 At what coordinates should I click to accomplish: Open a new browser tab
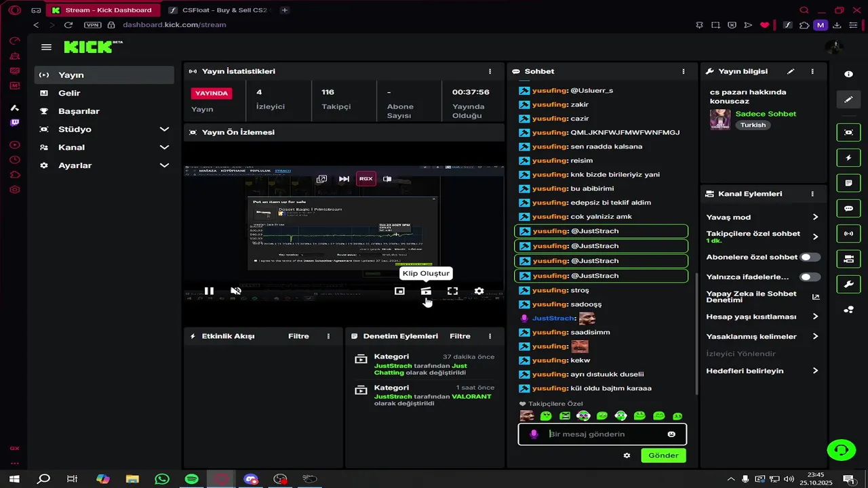point(285,10)
